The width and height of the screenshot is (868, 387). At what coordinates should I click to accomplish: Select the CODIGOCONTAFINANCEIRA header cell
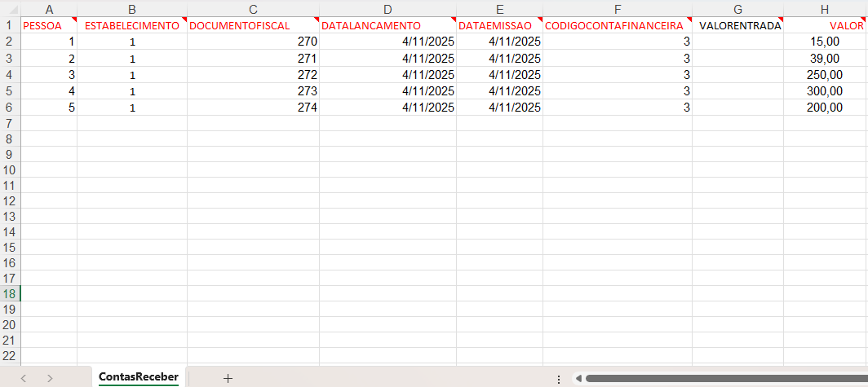coord(617,25)
